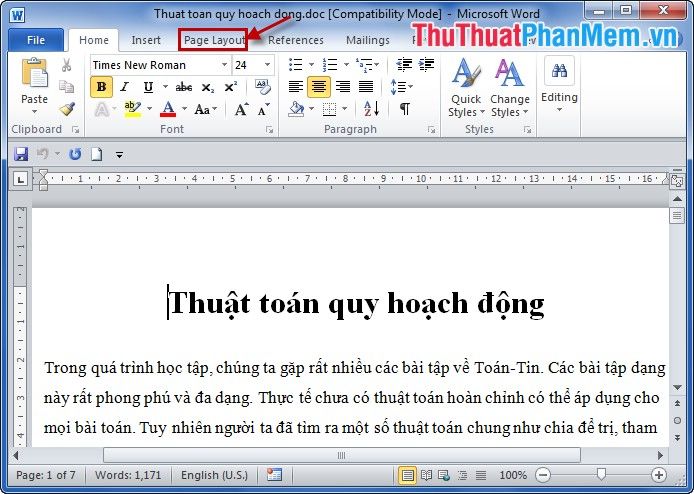Apply Subscript formatting

point(208,87)
